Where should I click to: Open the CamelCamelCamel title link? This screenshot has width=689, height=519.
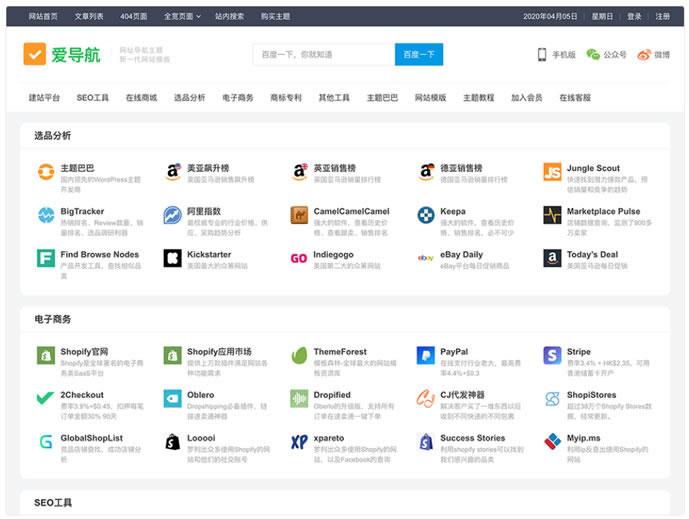pos(351,211)
